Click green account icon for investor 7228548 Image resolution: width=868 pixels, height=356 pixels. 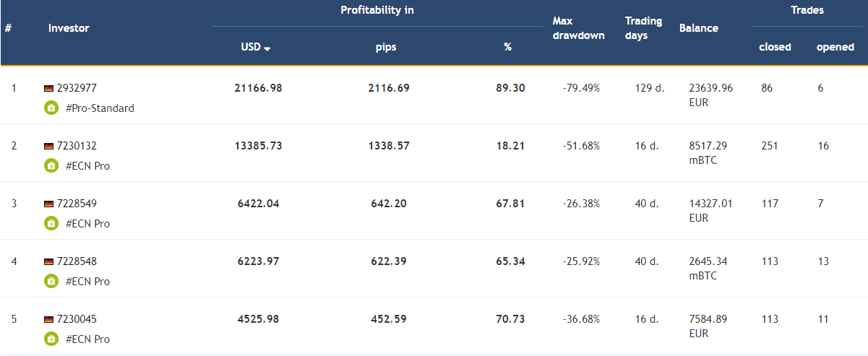click(x=51, y=282)
